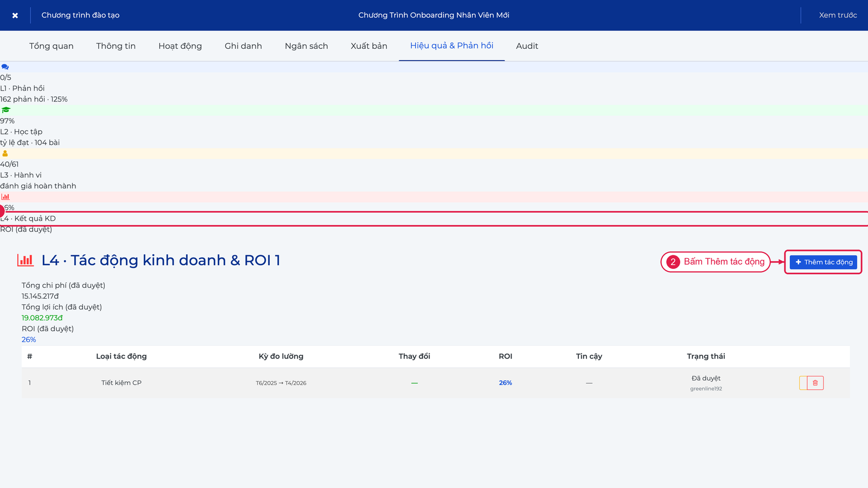Click the 40/61 value
Screen dimensions: 868x488
[x=9, y=164]
